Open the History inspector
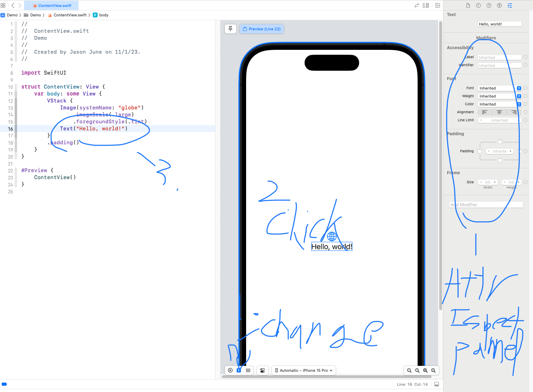The height and width of the screenshot is (392, 533). [478, 5]
